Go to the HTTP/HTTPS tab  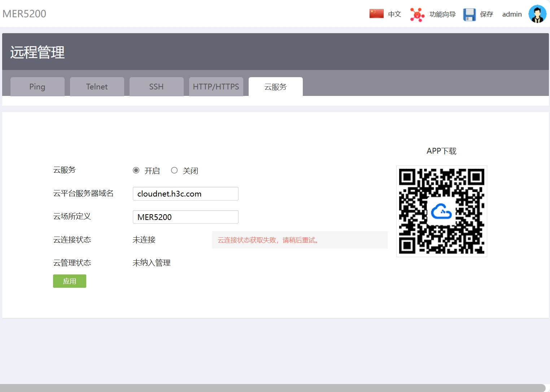[x=216, y=87]
